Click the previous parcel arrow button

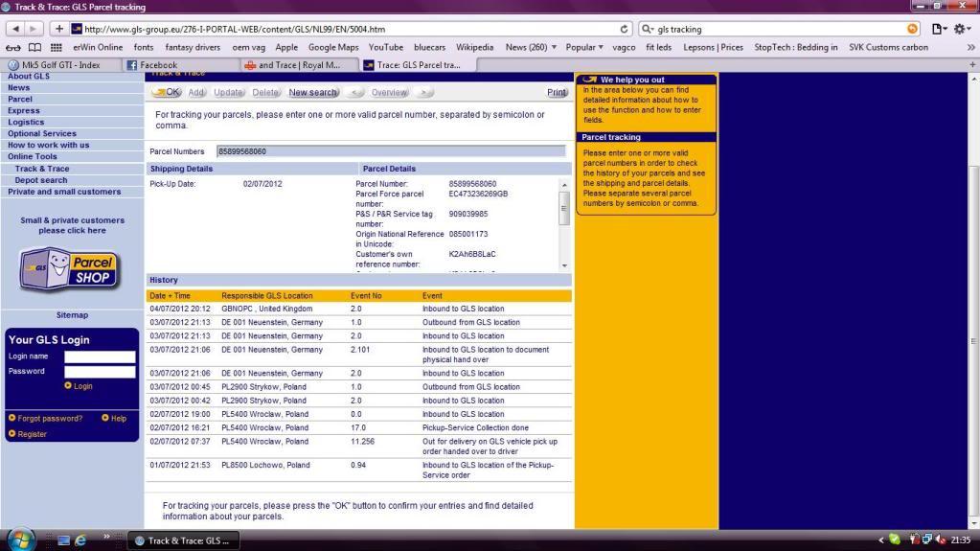[355, 93]
